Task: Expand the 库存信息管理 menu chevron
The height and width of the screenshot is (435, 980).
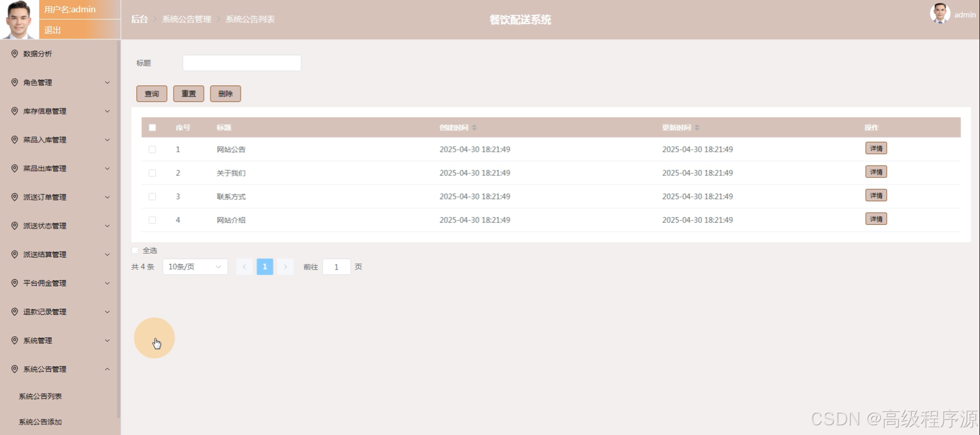Action: pos(107,111)
